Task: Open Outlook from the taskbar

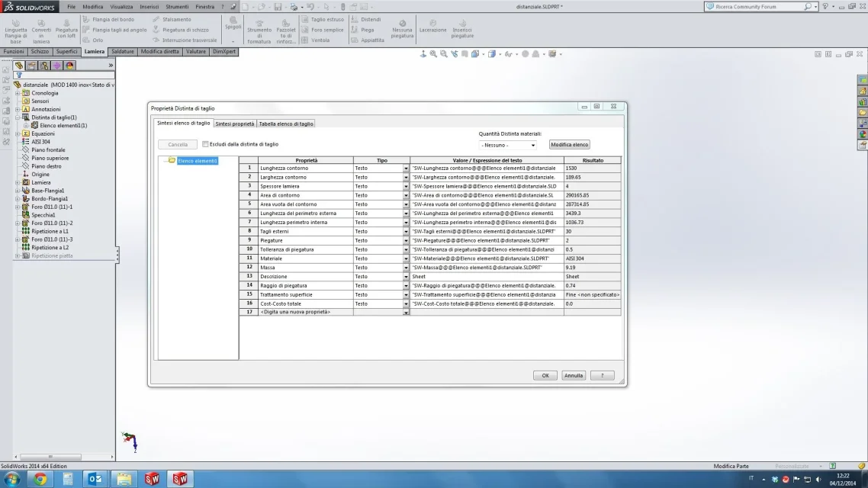Action: [95, 479]
